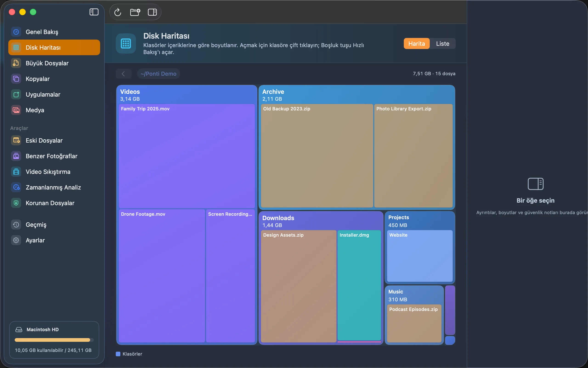Viewport: 588px width, 368px height.
Task: Select the Archive folder header
Action: [x=357, y=95]
